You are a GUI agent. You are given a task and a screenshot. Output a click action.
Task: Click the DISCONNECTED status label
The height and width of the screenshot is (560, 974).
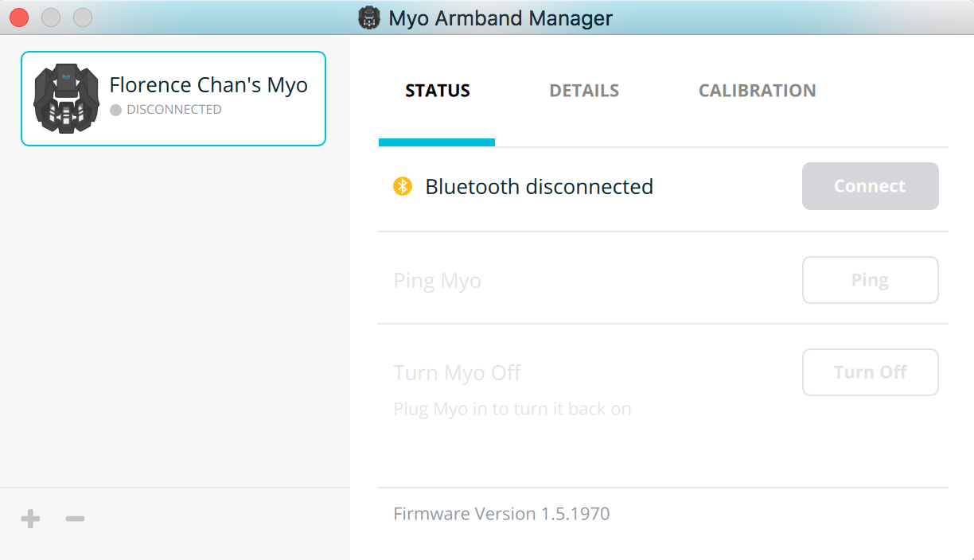pos(174,110)
